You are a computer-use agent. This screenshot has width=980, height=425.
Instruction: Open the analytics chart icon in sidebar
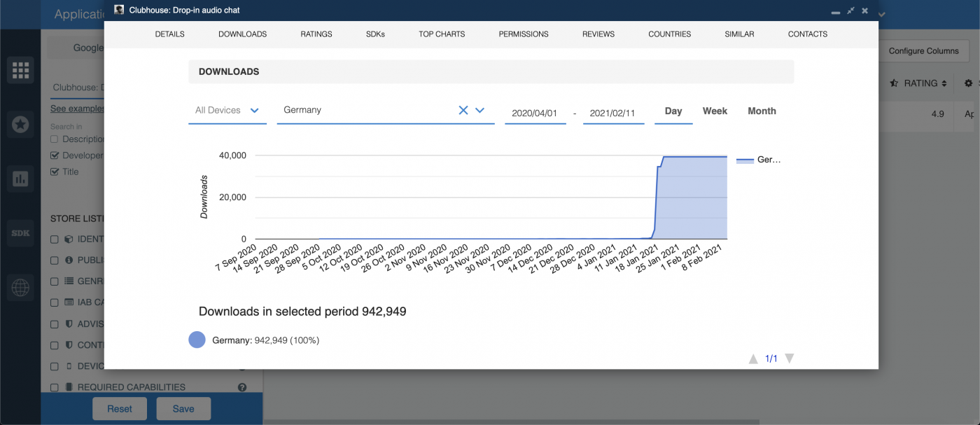[20, 179]
